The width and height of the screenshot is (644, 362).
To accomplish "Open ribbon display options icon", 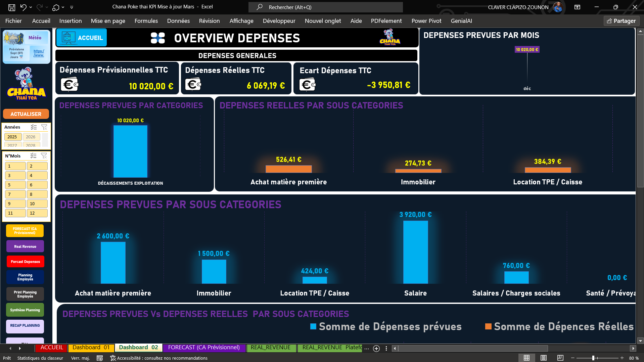I will pos(577,7).
